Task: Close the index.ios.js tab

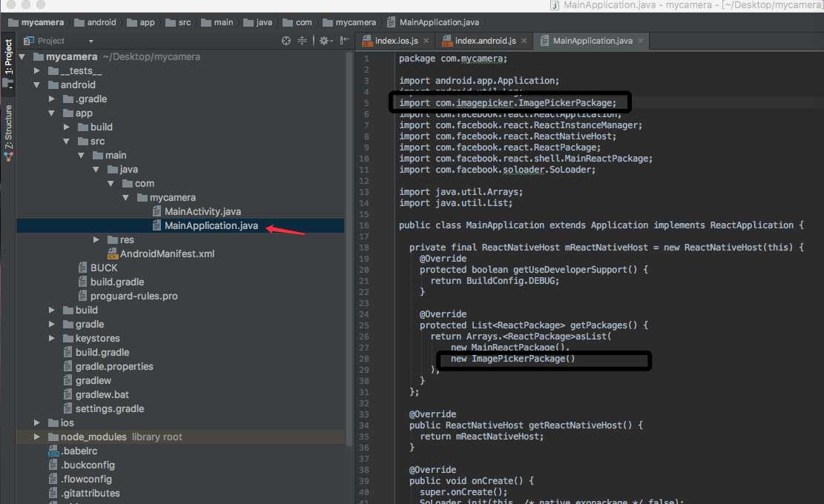Action: tap(427, 41)
